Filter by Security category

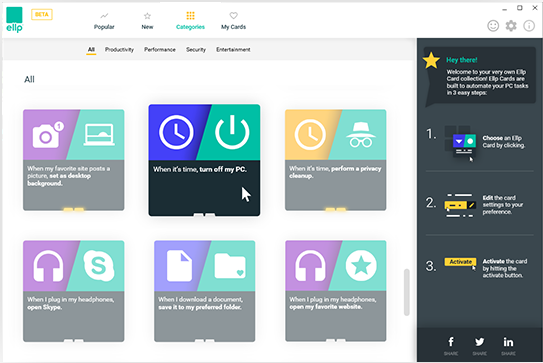tap(196, 50)
